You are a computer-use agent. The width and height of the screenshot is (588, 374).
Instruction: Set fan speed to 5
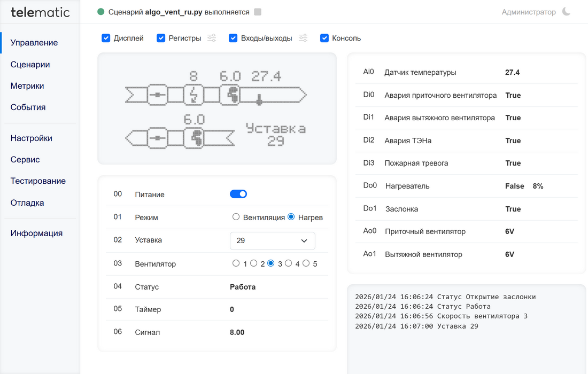click(306, 263)
